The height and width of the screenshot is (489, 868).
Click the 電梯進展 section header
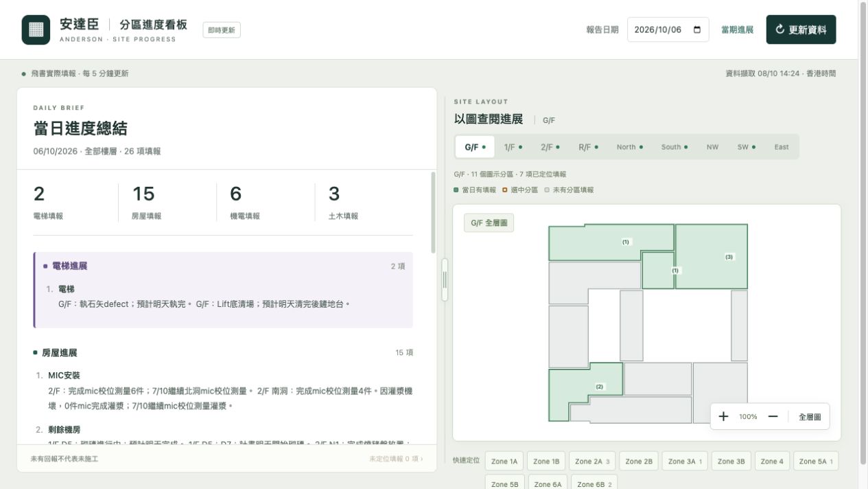tap(224, 266)
